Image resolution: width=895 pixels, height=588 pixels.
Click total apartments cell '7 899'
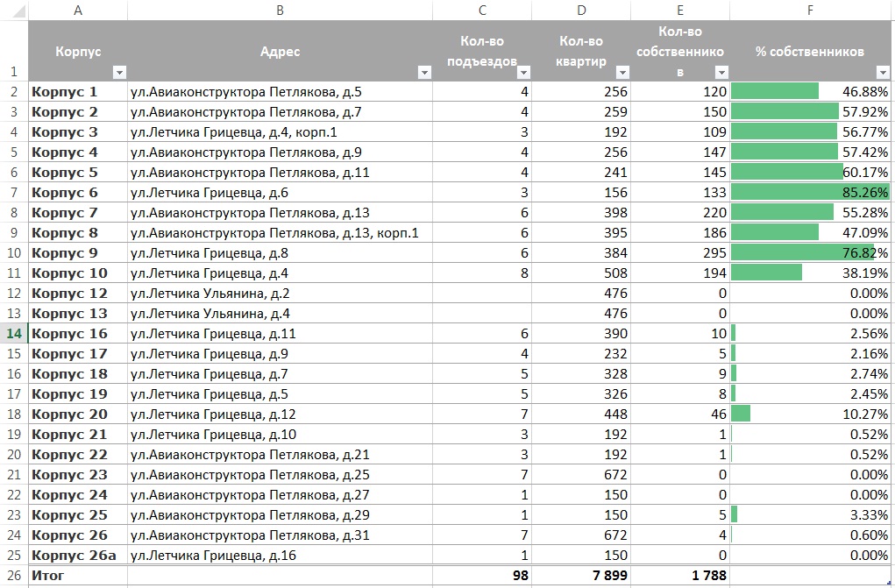point(581,576)
